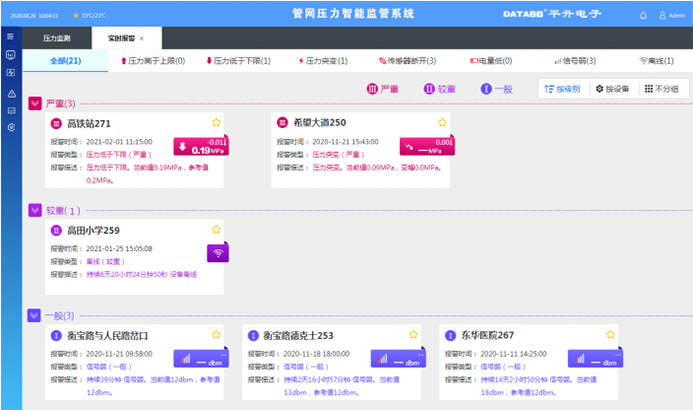
Task: Click the notification bell icon
Action: 643,15
